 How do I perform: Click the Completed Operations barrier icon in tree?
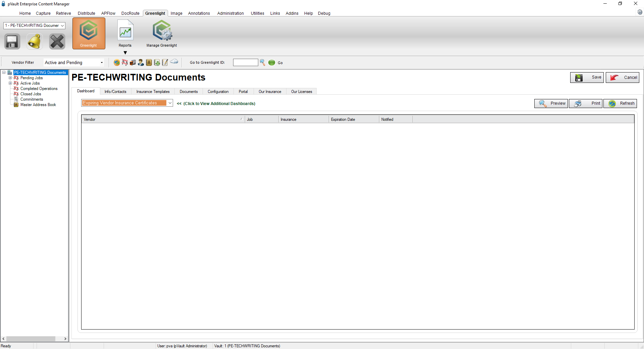pos(16,89)
